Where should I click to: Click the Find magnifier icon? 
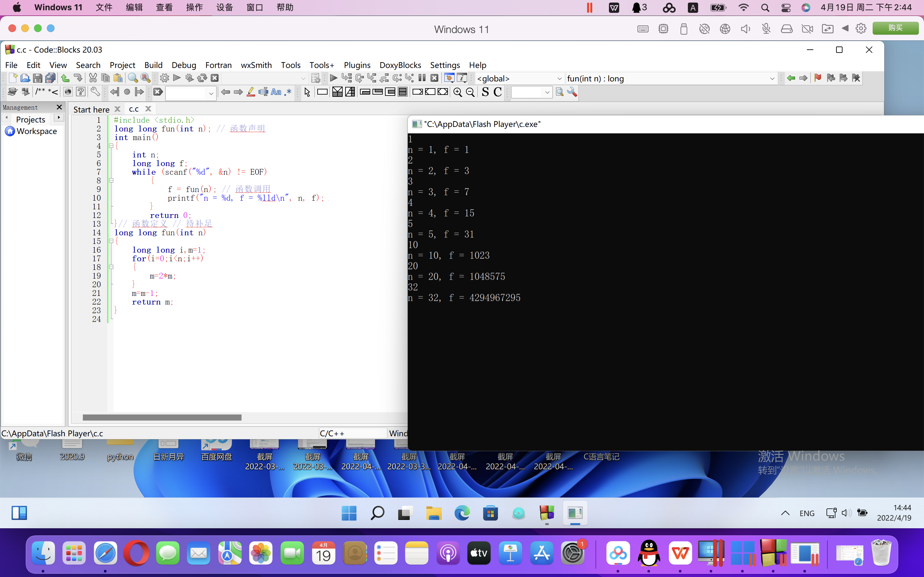click(133, 78)
